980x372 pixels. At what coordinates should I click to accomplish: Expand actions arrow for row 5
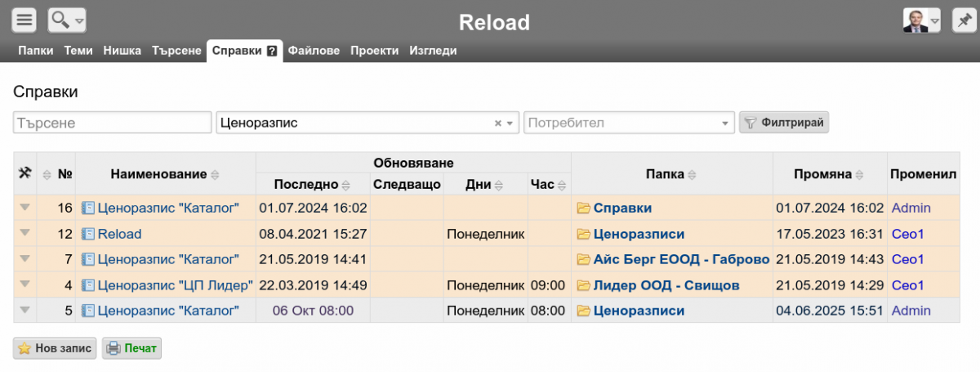point(24,310)
